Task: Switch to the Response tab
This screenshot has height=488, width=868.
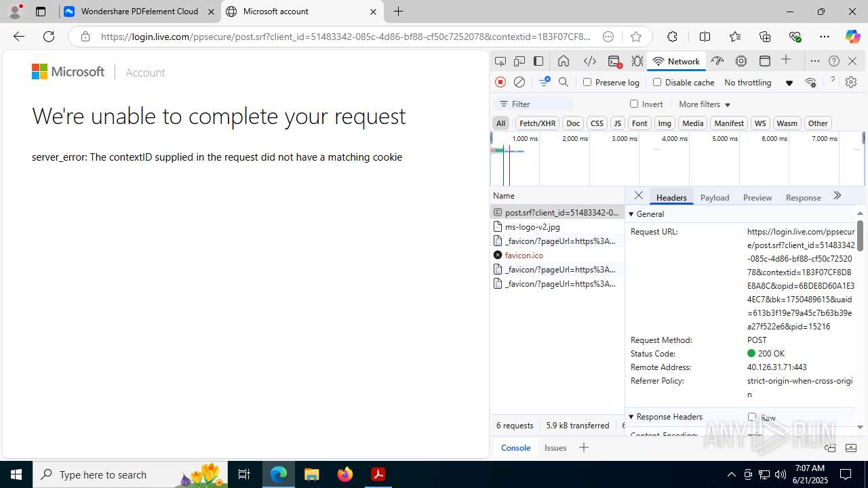Action: click(x=803, y=197)
